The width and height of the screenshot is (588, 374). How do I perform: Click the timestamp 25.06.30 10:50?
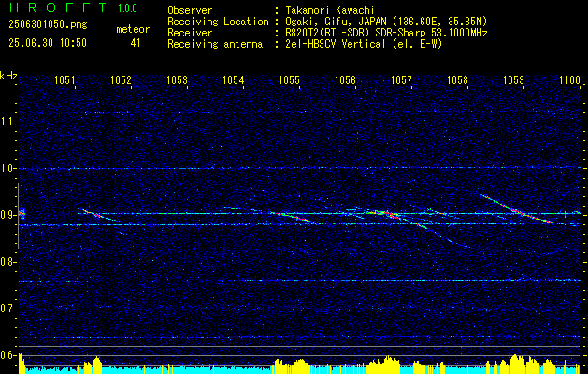48,43
